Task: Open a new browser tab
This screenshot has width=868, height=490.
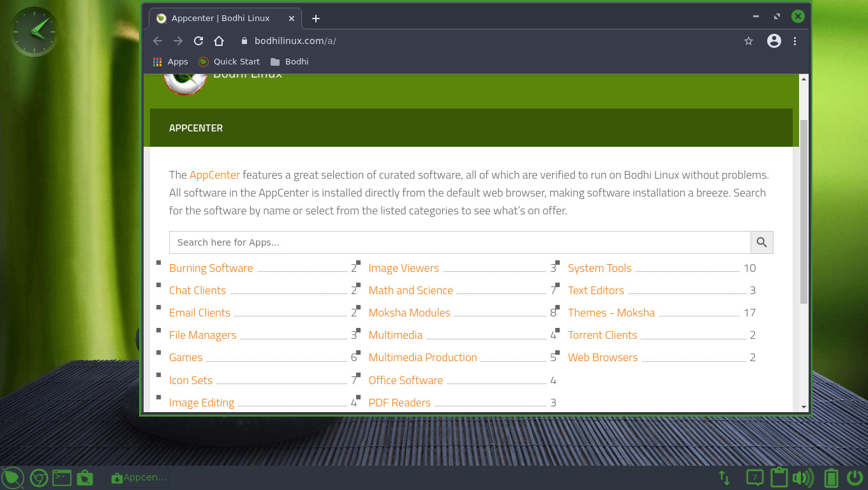Action: pos(316,19)
